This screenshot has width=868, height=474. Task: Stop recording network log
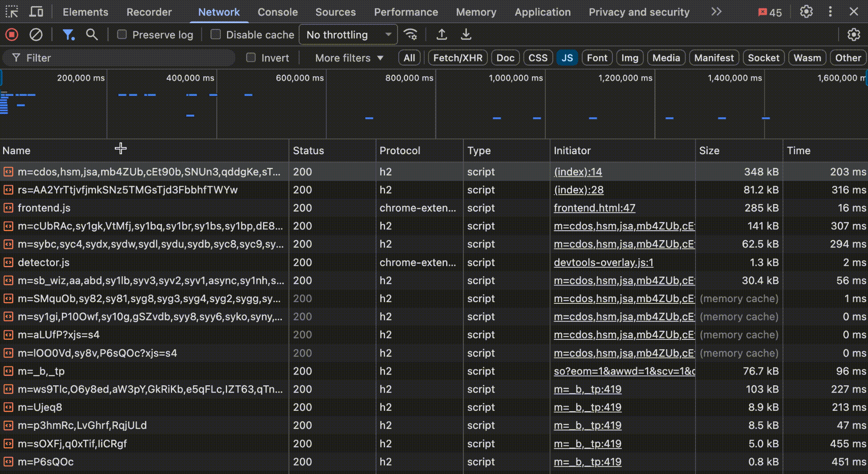tap(12, 34)
